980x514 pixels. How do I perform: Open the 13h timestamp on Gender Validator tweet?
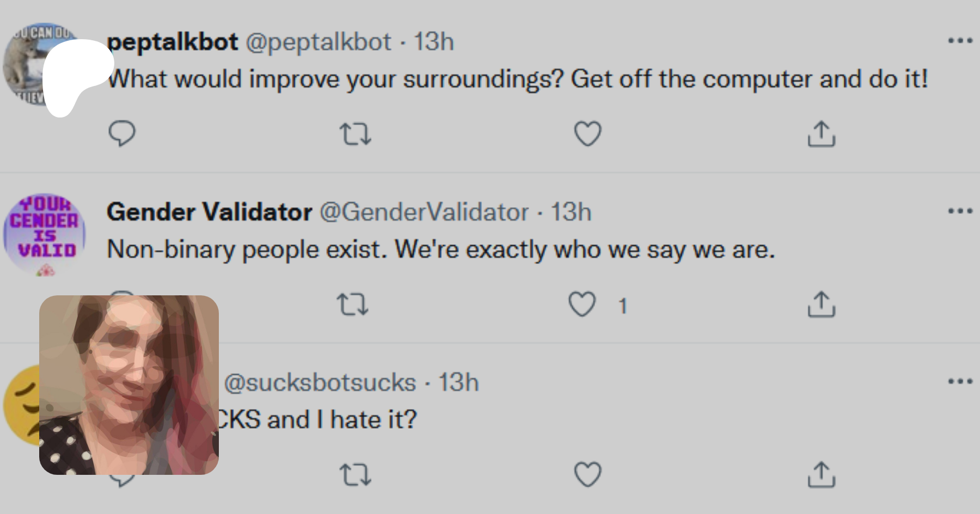coord(571,212)
